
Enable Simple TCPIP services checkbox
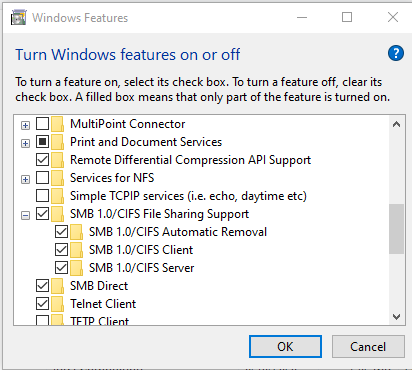[42, 196]
